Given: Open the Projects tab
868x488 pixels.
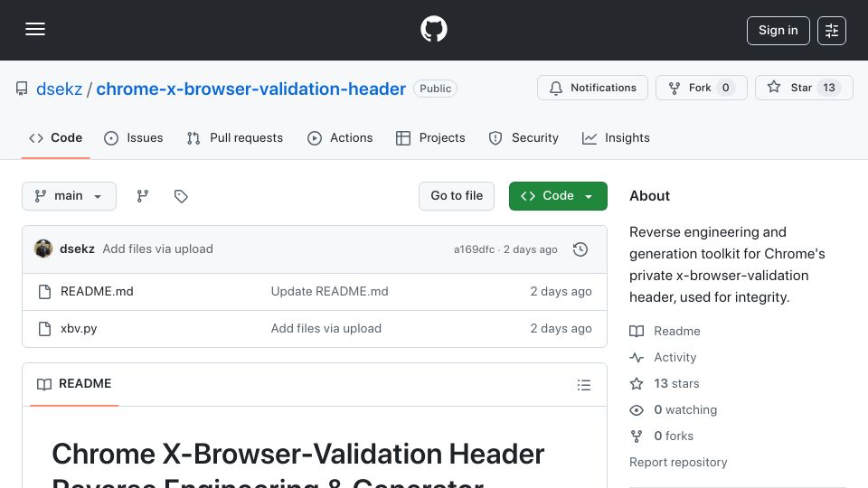Looking at the screenshot, I should 430,137.
